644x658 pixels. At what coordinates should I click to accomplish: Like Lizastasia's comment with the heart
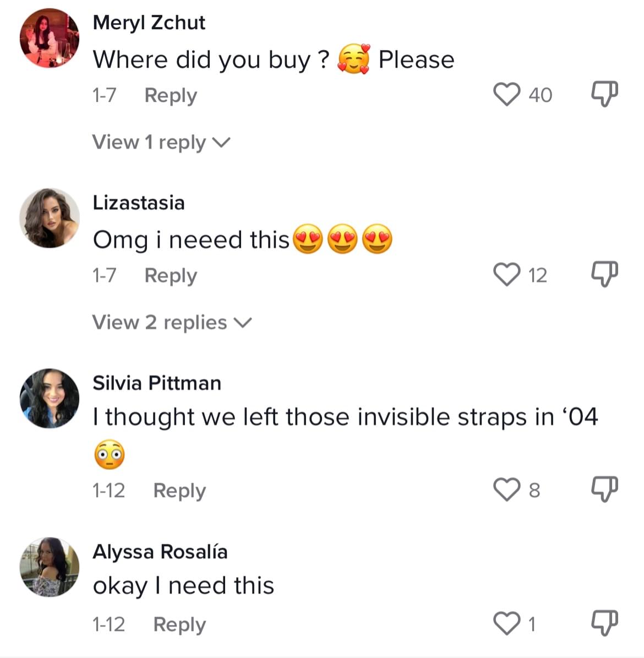[506, 274]
